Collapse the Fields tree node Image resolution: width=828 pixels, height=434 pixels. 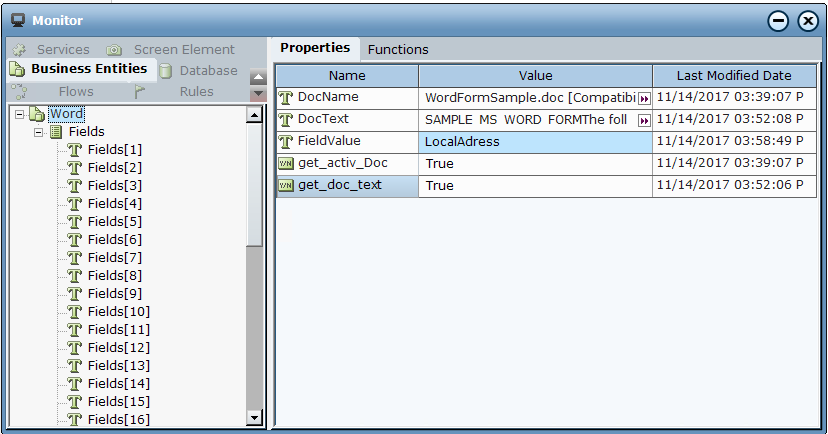point(38,132)
